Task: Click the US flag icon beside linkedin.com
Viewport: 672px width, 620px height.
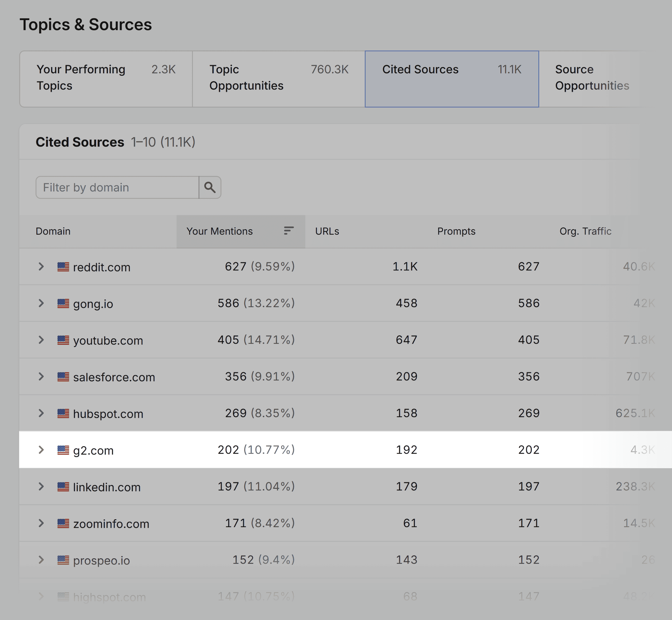Action: [x=63, y=486]
